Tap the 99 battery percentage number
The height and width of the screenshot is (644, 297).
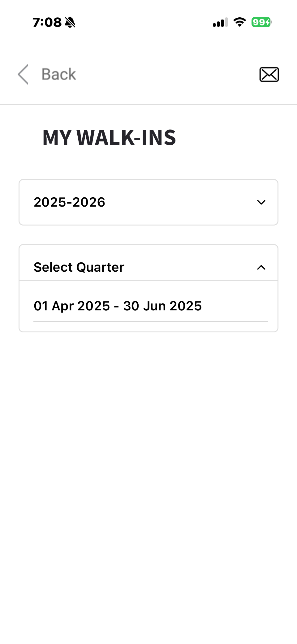pyautogui.click(x=258, y=22)
